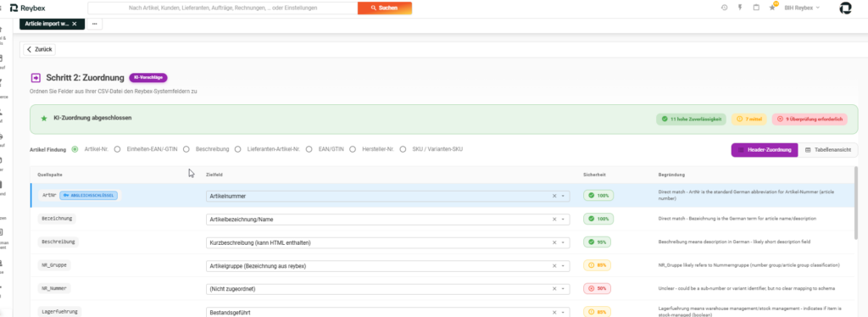Image resolution: width=868 pixels, height=317 pixels.
Task: Switch to Tabellenansicht view
Action: [x=827, y=150]
